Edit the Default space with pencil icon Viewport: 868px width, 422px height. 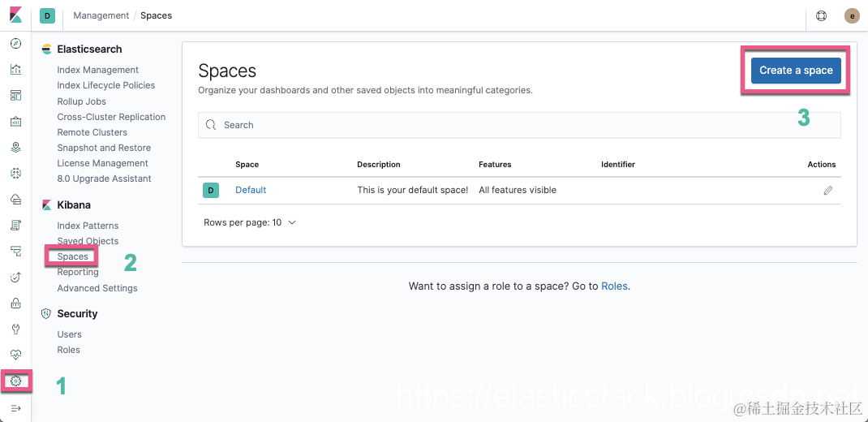point(827,191)
